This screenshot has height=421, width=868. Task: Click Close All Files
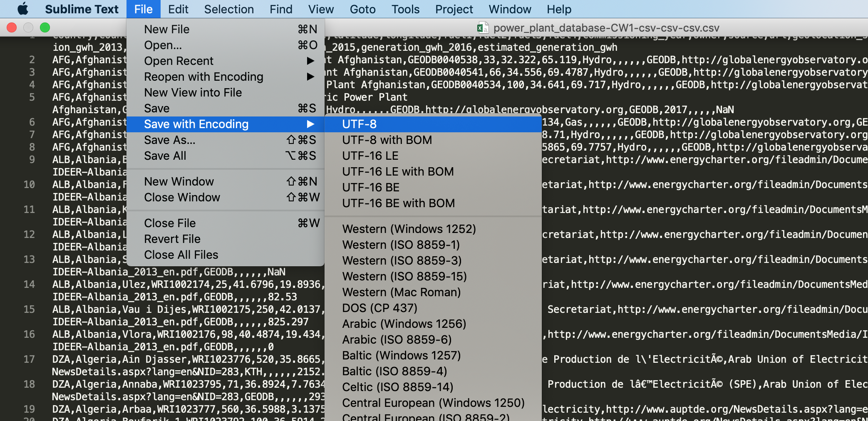click(x=181, y=255)
